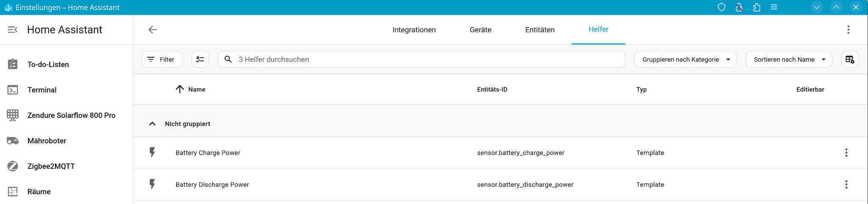Open the Zendure Solarflow 800 Pro panel

pos(71,115)
